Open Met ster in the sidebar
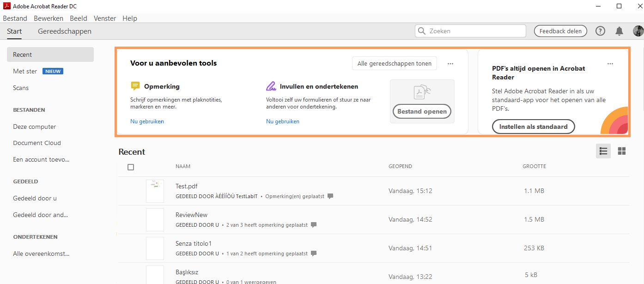Image resolution: width=644 pixels, height=284 pixels. [x=25, y=71]
